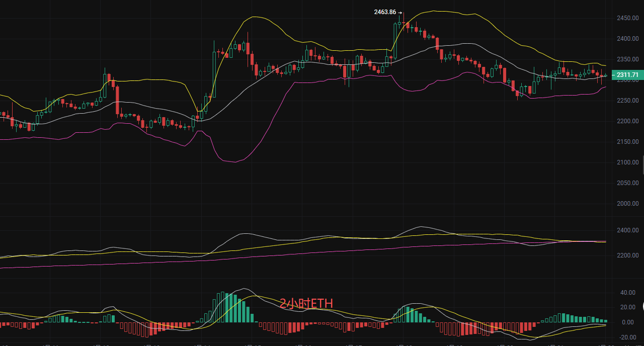Click the 2250.00 price axis label
Screen dimensions: 644x346
coord(627,101)
